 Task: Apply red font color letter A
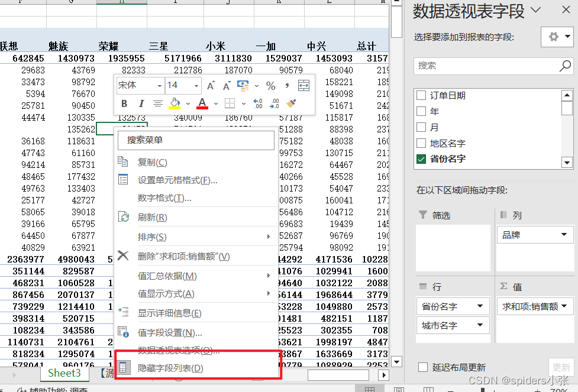click(202, 103)
